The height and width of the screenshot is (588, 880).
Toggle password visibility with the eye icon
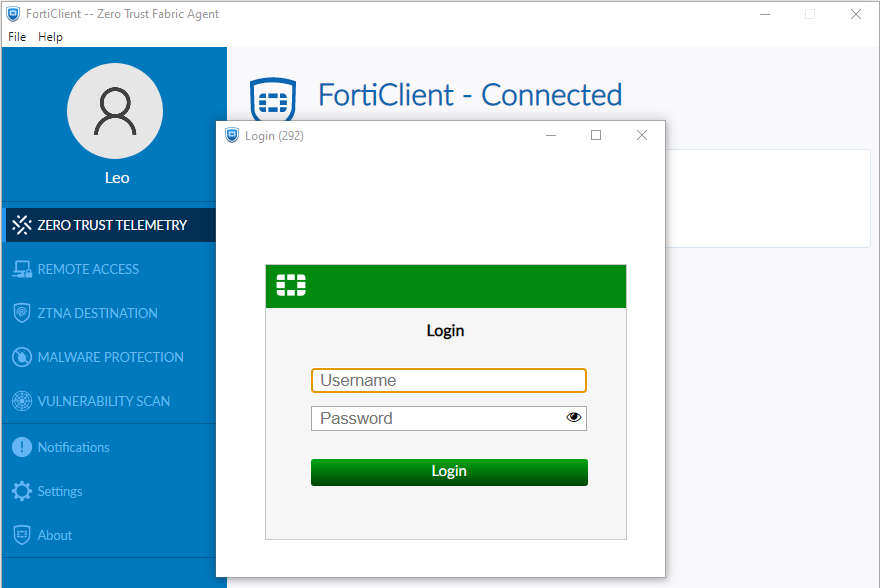(573, 418)
